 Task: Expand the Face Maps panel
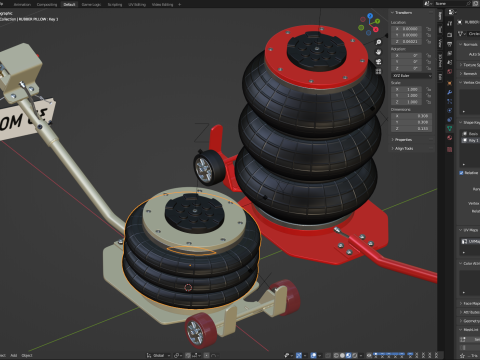[x=470, y=303]
